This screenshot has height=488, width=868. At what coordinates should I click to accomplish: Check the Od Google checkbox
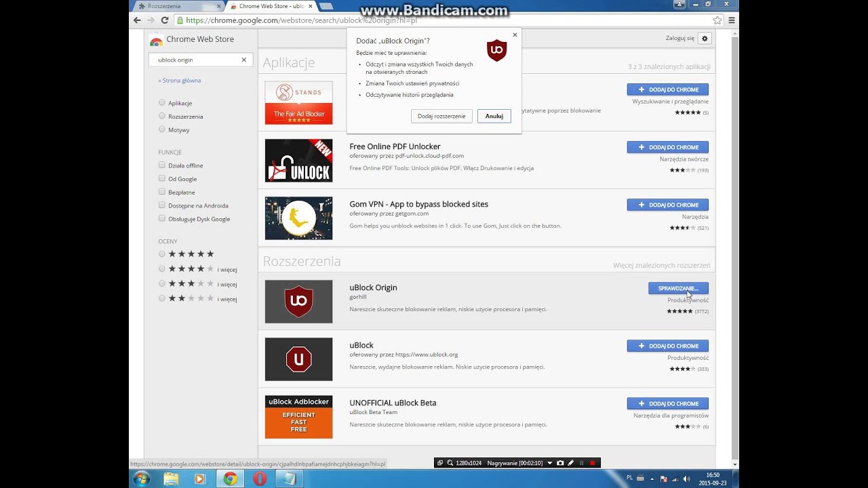[162, 178]
